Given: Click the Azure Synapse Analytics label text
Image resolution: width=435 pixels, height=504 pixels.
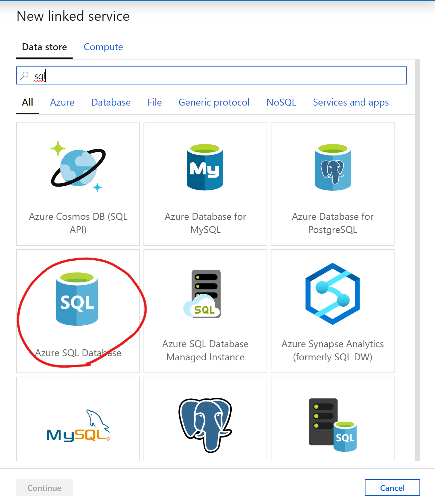Looking at the screenshot, I should 333,350.
